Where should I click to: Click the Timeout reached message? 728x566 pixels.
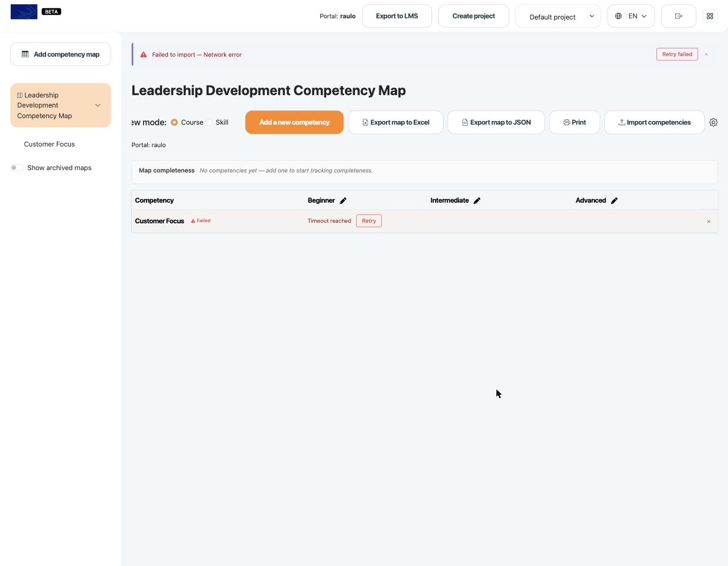point(329,221)
